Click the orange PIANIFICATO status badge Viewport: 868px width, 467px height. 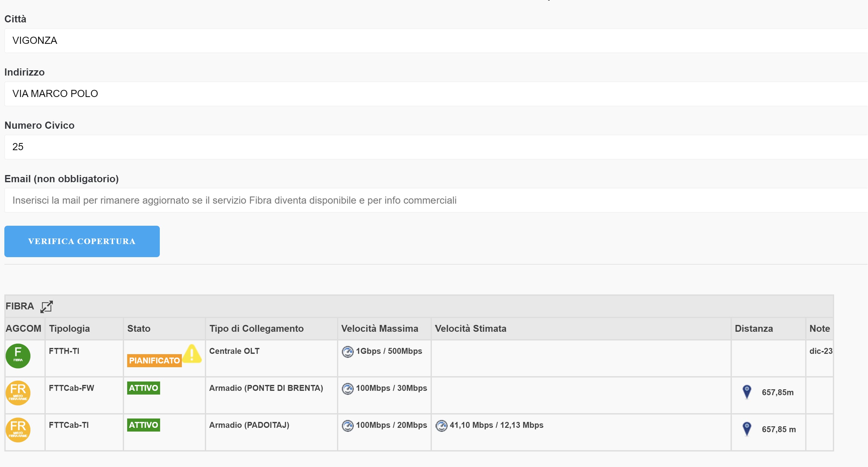(154, 361)
